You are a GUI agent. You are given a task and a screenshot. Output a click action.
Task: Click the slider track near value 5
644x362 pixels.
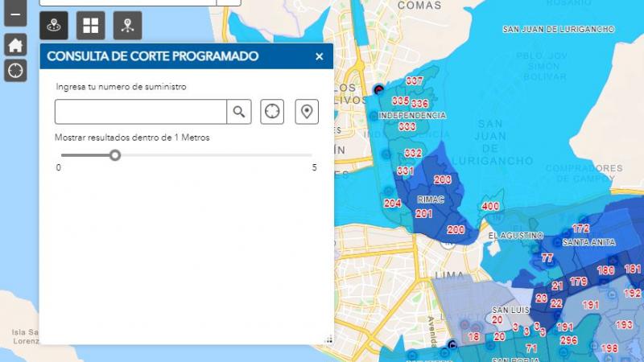(310, 154)
